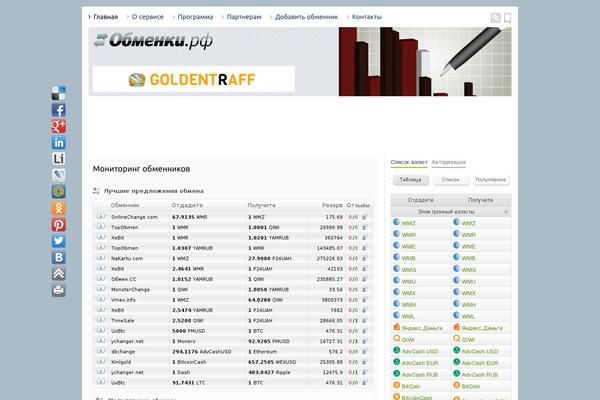Share via the Mail.ru @ icon

pos(59,192)
